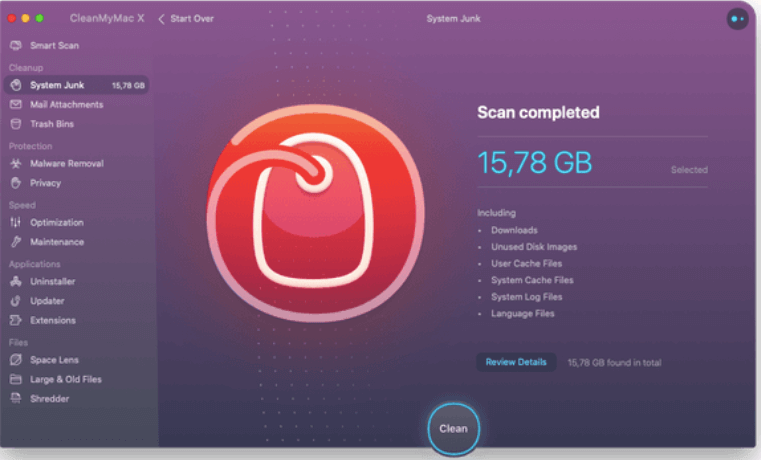Viewport: 761px width, 460px height.
Task: Click the Malware Removal biohazard icon
Action: pos(16,164)
